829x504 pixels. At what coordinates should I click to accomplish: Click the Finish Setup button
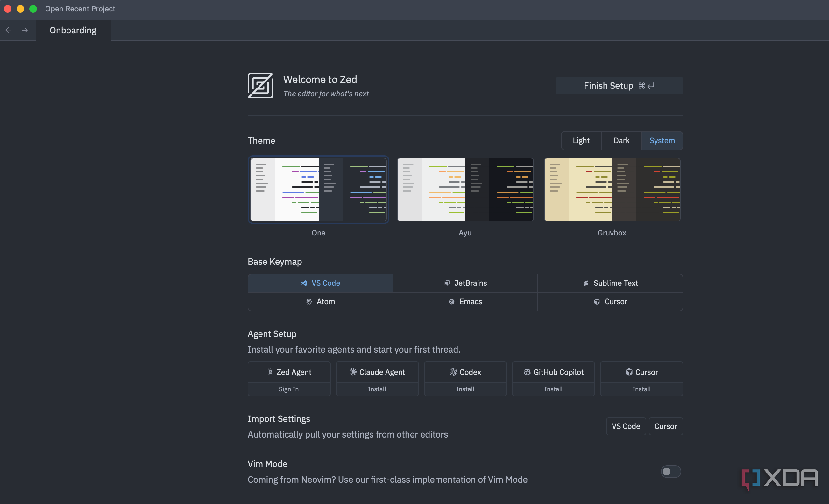click(619, 86)
